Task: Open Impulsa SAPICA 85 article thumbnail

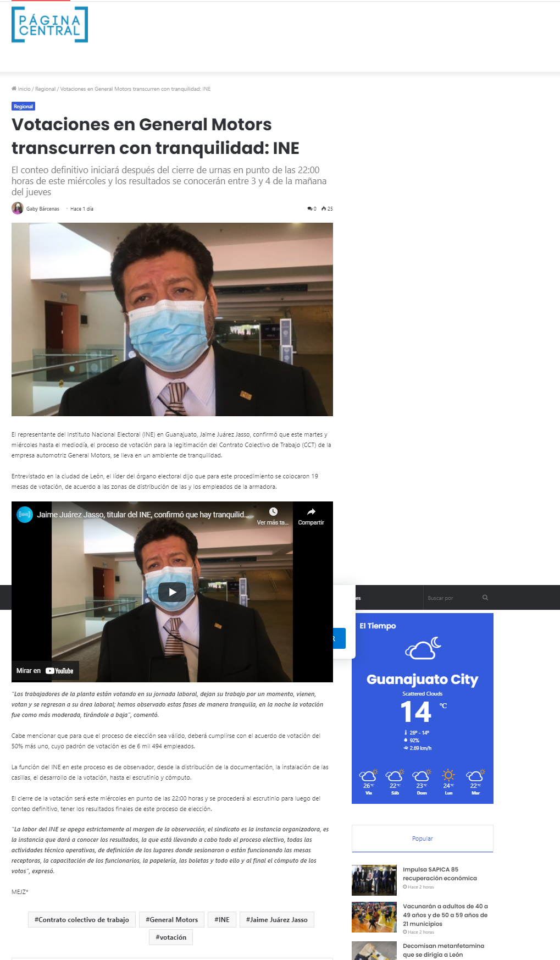Action: point(374,880)
